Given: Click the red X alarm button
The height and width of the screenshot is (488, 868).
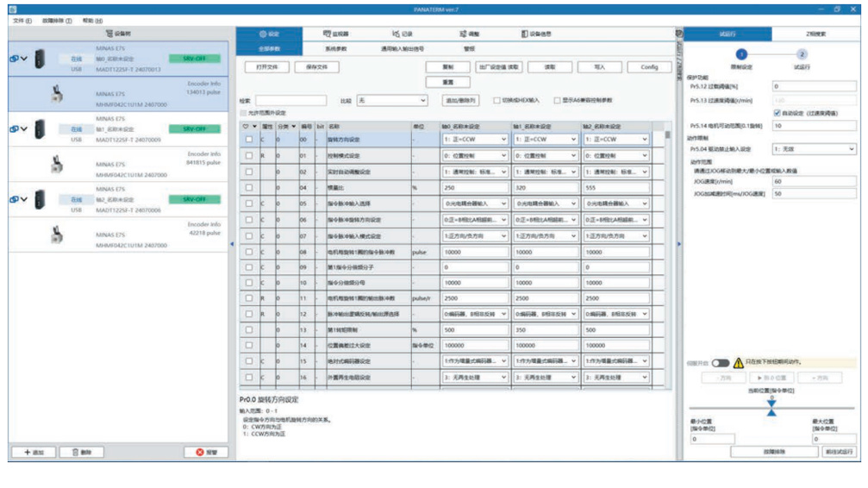Looking at the screenshot, I should (206, 452).
